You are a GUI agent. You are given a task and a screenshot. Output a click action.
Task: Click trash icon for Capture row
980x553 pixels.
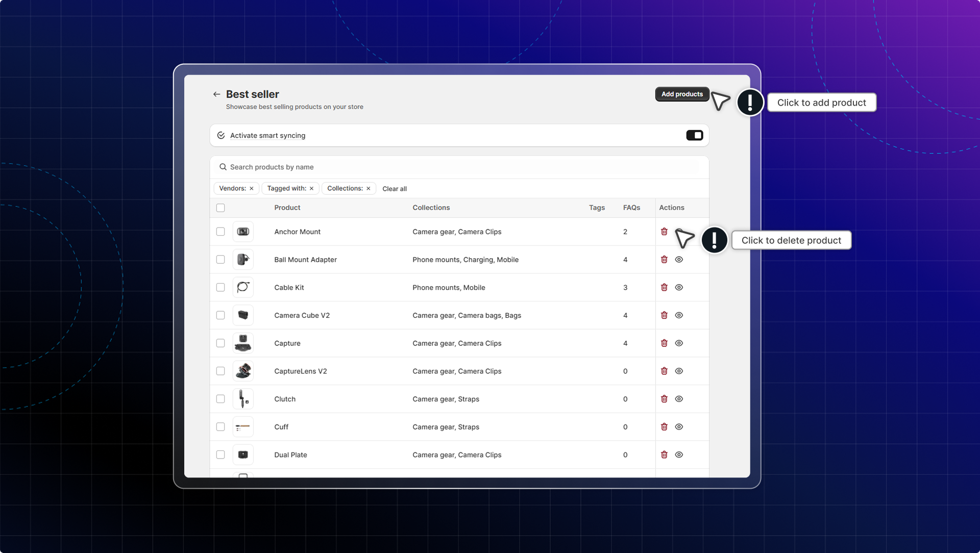tap(664, 343)
